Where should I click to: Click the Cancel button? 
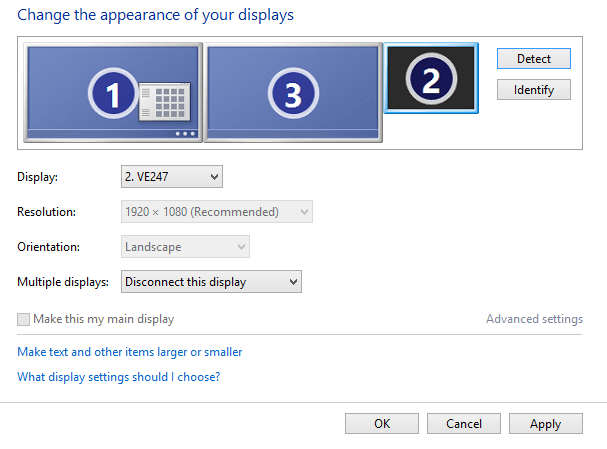tap(464, 424)
